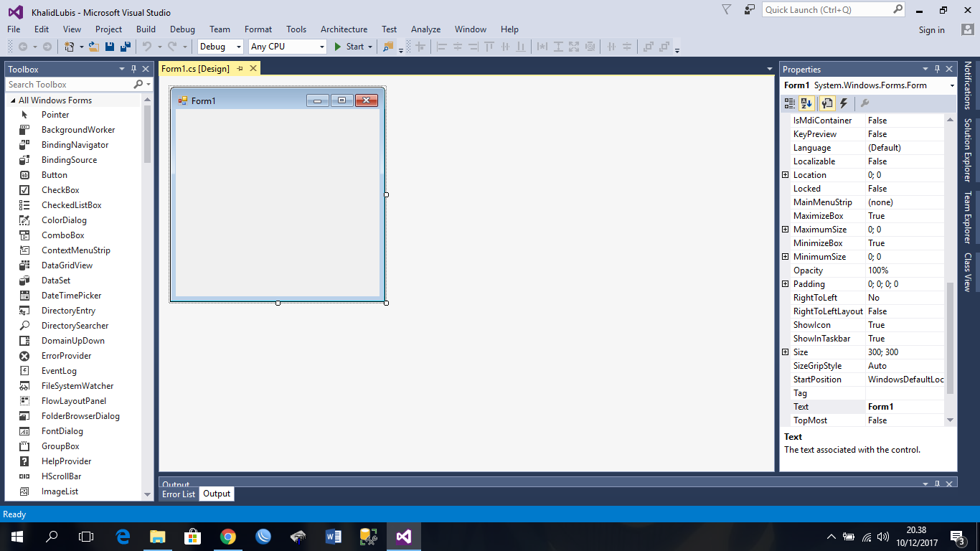Open the Debug configuration dropdown
This screenshot has height=551, width=980.
pos(237,46)
